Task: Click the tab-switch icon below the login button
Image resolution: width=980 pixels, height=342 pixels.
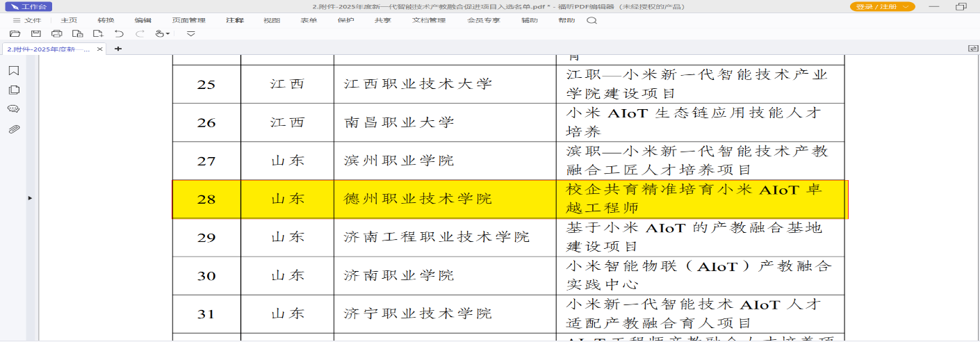Action: [973, 49]
